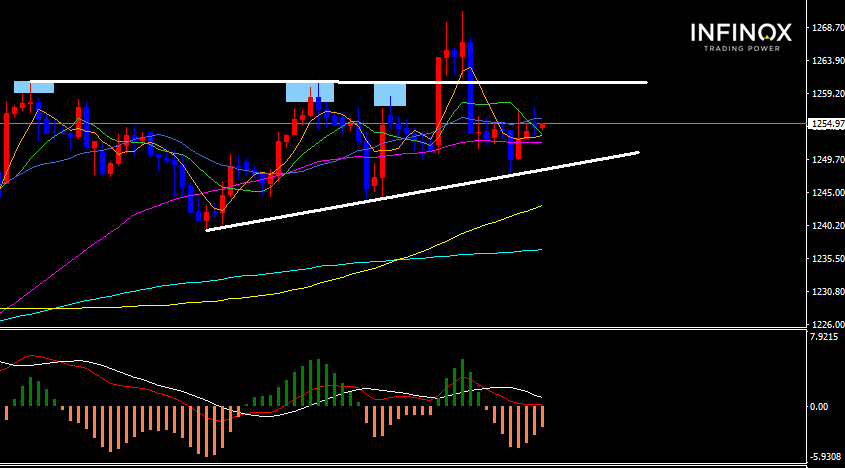Select the middle blue rectangle marker
The image size is (845, 468).
point(310,92)
